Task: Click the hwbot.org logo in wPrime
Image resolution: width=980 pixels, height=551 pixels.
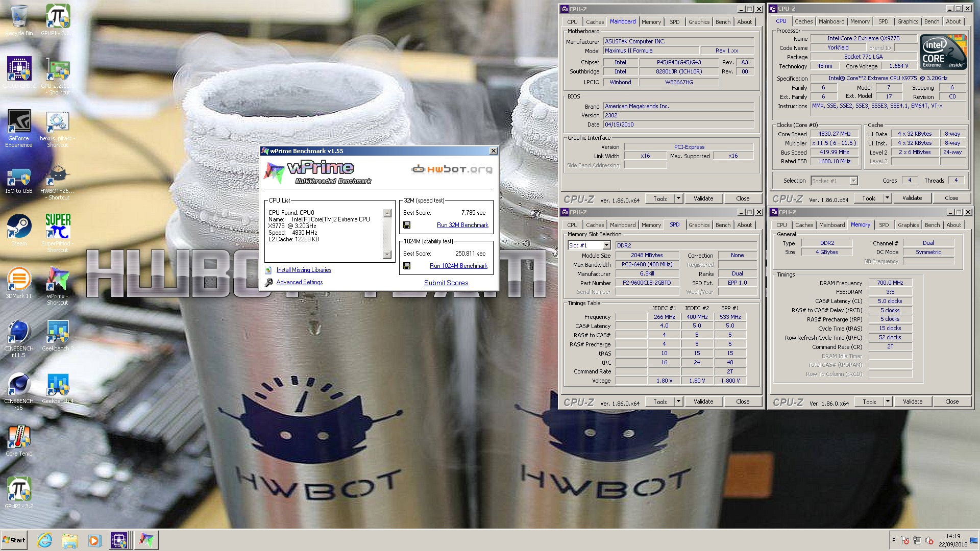Action: point(452,169)
